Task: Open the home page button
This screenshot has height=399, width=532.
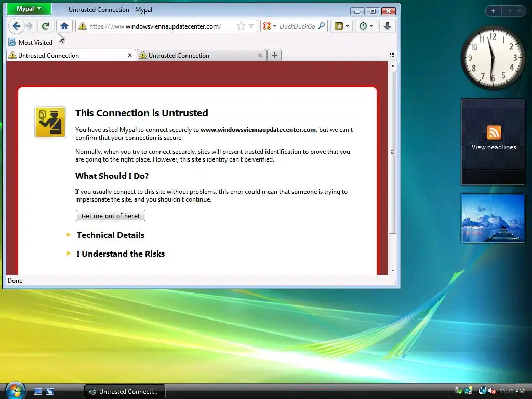Action: coord(64,26)
